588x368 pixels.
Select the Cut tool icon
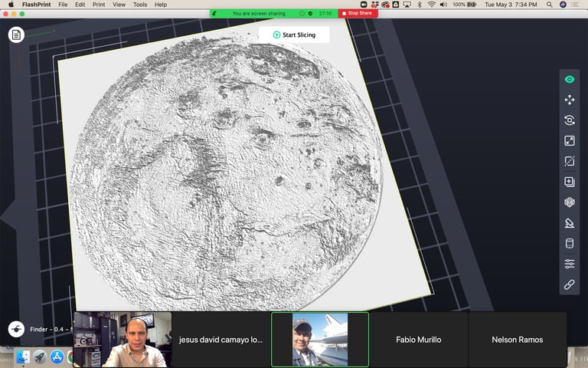tap(570, 161)
